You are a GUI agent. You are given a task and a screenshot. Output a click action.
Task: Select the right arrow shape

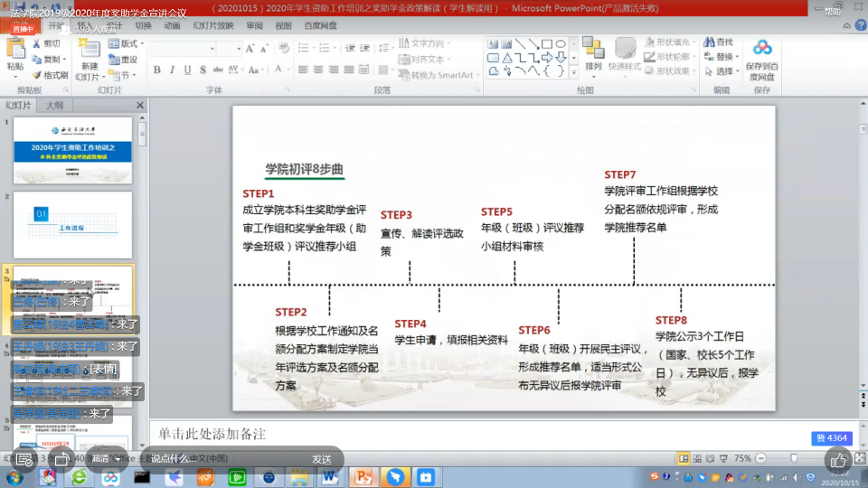pos(547,58)
